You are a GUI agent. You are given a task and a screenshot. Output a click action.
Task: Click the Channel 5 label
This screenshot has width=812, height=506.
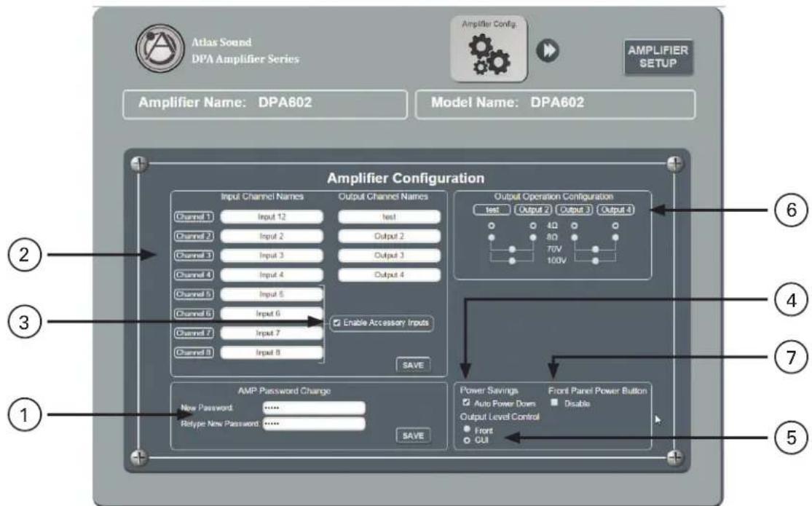coord(194,294)
